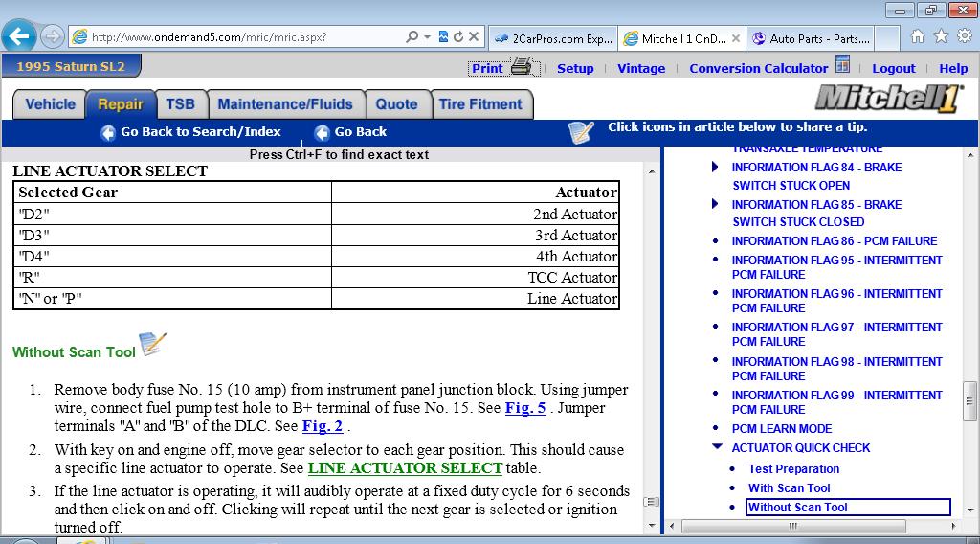Open Information Flag 96 Intermittent PCM Failure
The height and width of the screenshot is (544, 980).
point(836,301)
